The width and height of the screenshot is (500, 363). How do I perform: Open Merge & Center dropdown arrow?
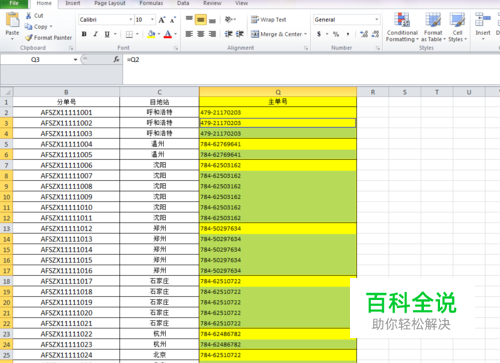pyautogui.click(x=305, y=34)
